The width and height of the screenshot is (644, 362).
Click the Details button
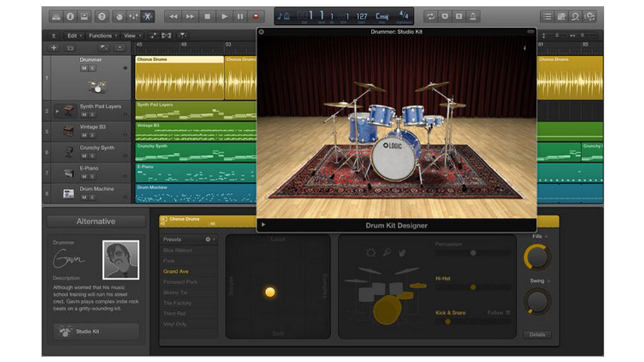pyautogui.click(x=536, y=334)
